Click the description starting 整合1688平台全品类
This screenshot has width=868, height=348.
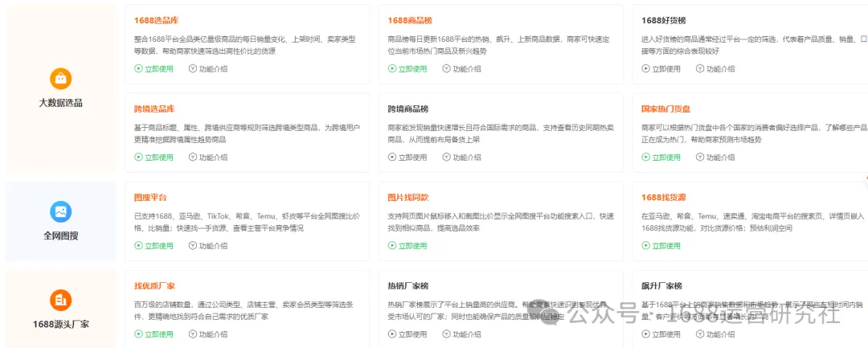click(244, 45)
